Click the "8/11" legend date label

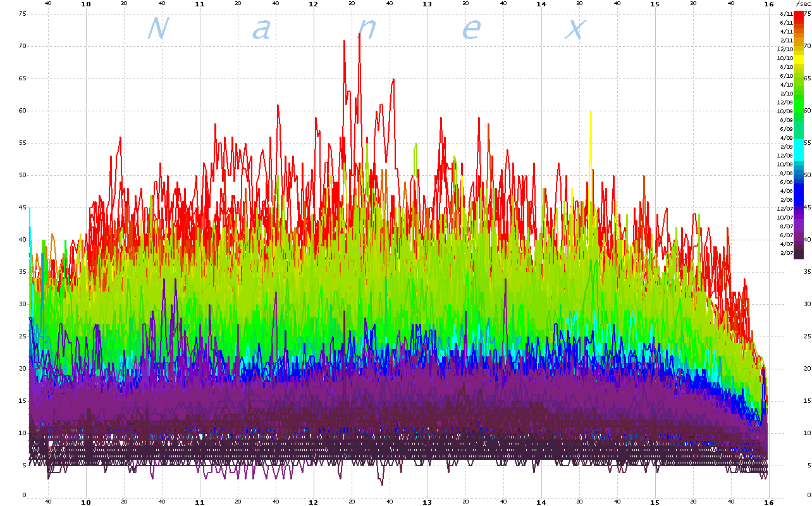(785, 13)
